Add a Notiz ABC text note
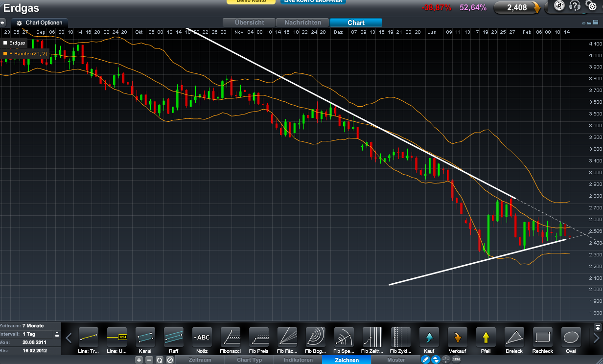The height and width of the screenshot is (364, 603). click(202, 341)
